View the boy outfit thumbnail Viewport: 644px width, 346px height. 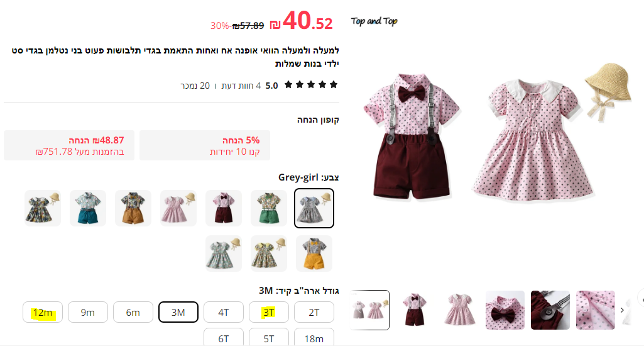415,310
